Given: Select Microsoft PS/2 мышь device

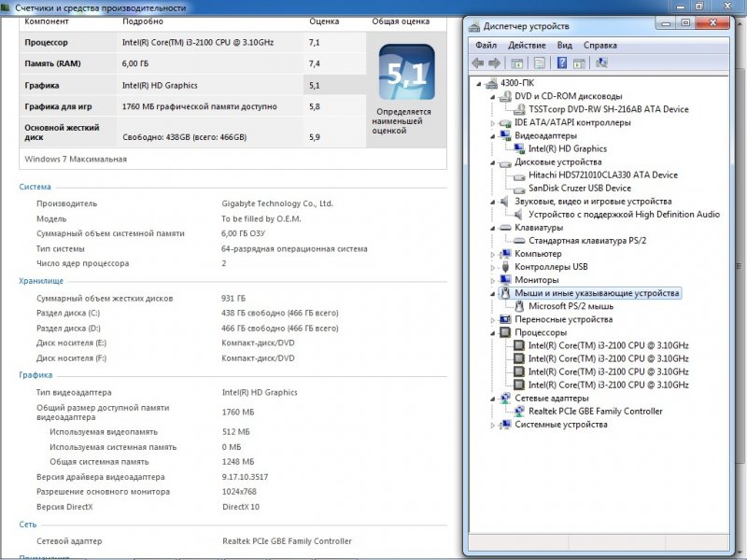Looking at the screenshot, I should (x=571, y=306).
